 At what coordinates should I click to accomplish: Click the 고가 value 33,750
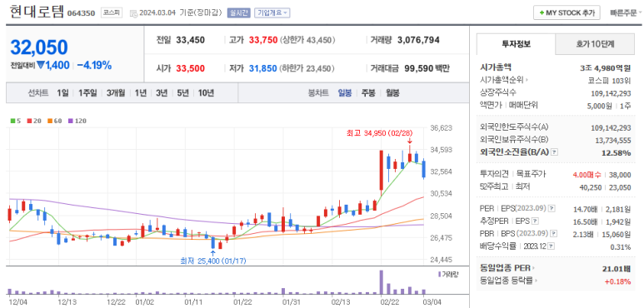(263, 40)
